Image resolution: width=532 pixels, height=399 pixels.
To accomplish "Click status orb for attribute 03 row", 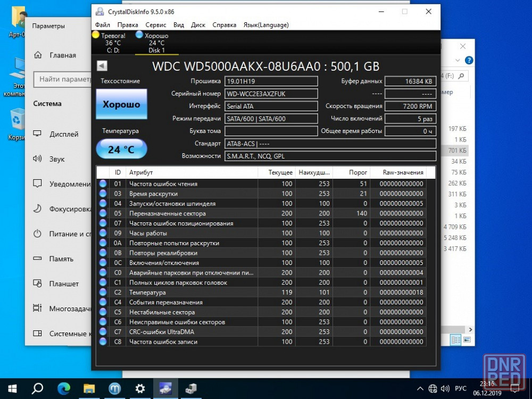I will point(103,194).
